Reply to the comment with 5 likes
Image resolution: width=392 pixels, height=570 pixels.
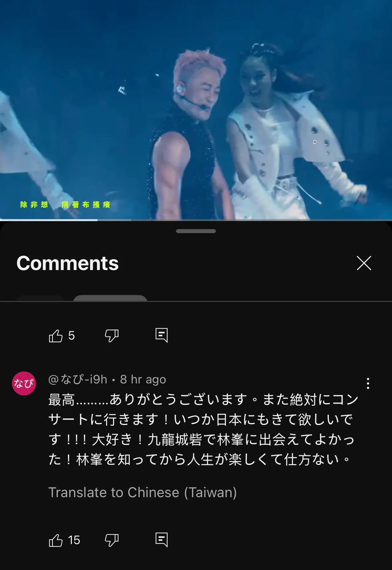tap(162, 335)
